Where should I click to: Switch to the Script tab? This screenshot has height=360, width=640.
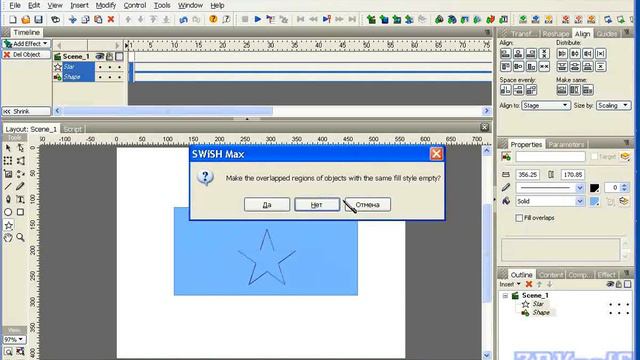click(73, 129)
